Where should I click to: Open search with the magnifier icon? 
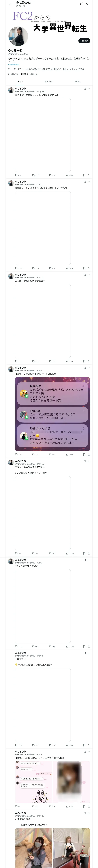(88, 4)
